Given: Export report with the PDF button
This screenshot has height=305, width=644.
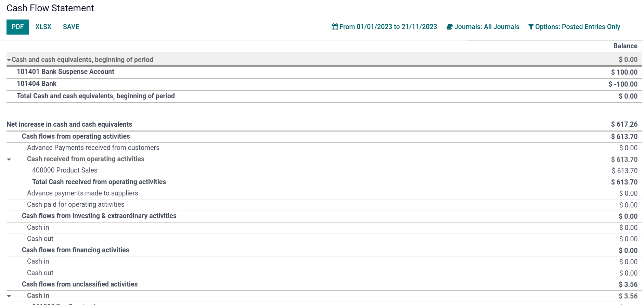Looking at the screenshot, I should coord(17,27).
